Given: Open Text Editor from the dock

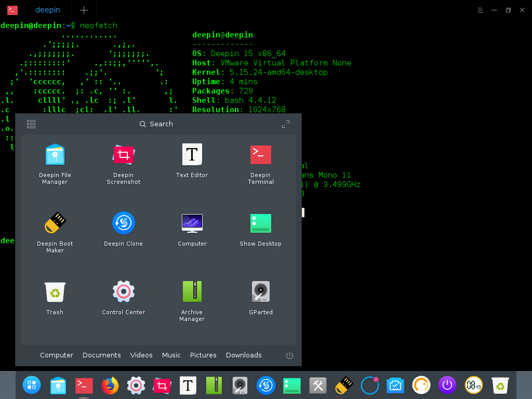Looking at the screenshot, I should tap(188, 385).
